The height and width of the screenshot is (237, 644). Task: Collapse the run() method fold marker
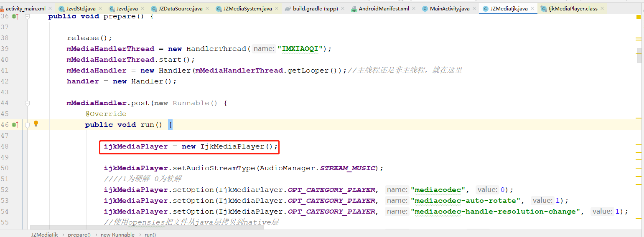(27, 125)
